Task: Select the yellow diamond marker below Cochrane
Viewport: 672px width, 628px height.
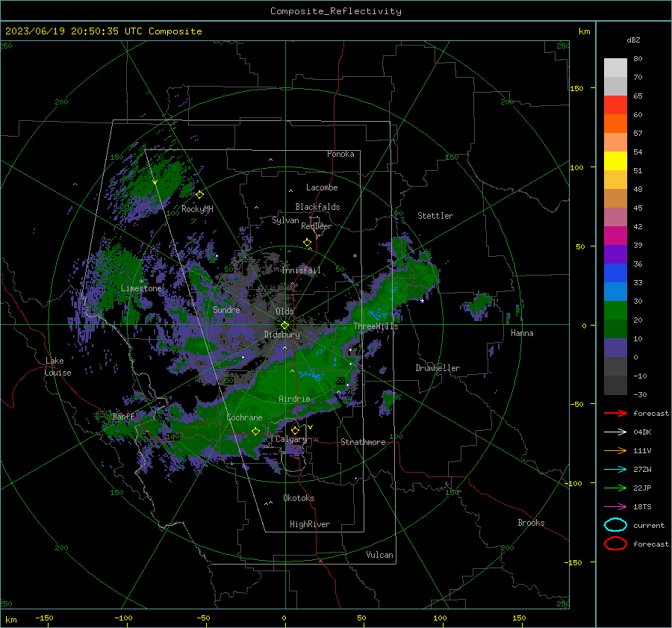Action: [x=256, y=431]
